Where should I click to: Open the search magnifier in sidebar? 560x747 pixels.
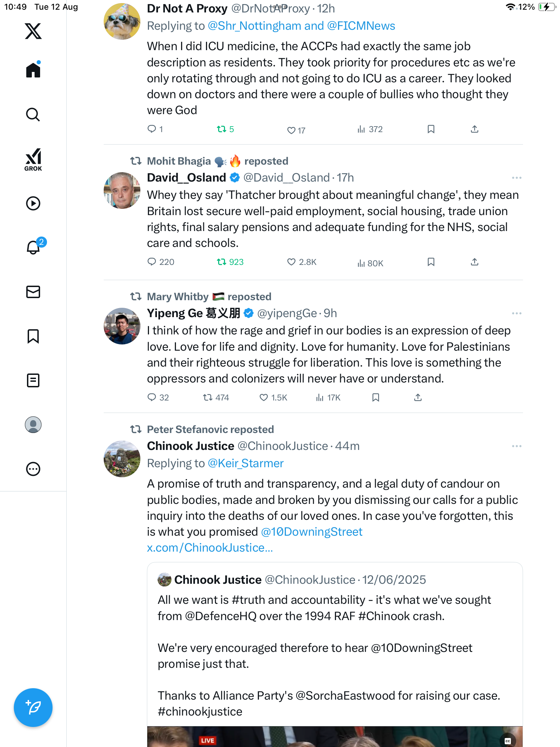(33, 114)
